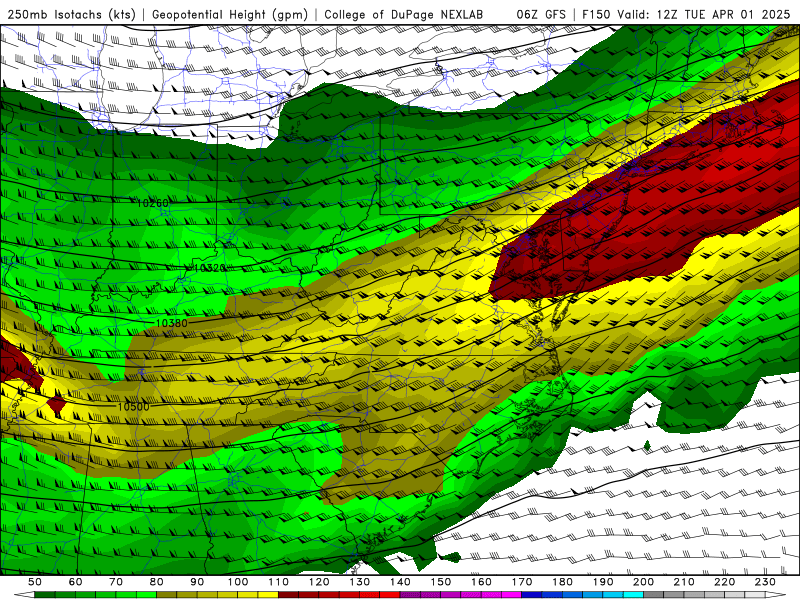This screenshot has width=800, height=600.
Task: Click the color bar value label 180
Action: tap(562, 582)
